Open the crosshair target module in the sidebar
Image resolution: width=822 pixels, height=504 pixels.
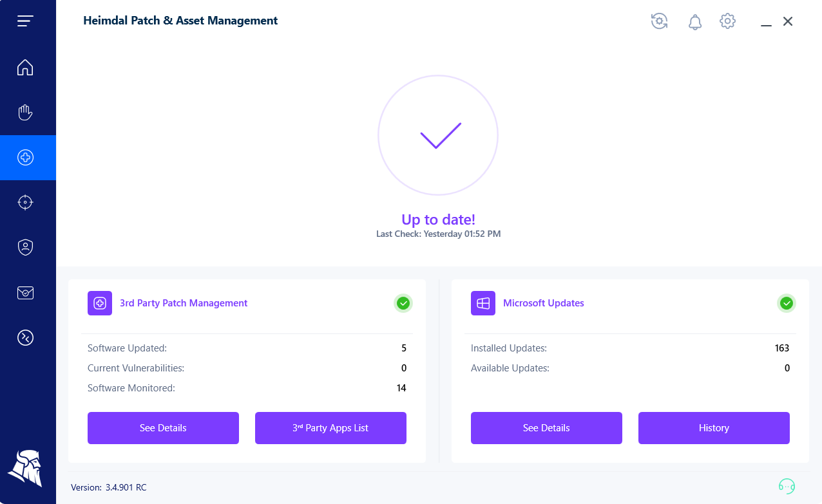(25, 202)
